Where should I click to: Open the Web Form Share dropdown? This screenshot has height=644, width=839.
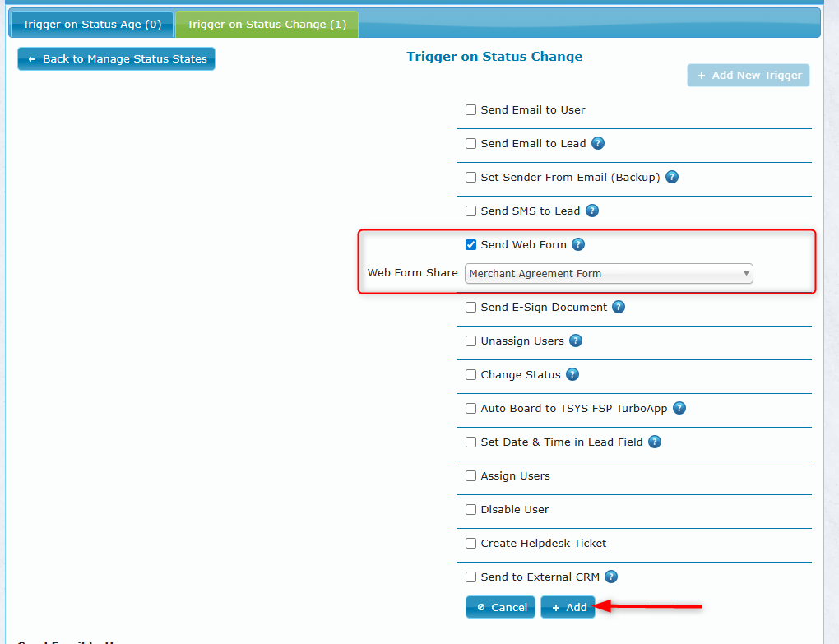click(x=609, y=273)
